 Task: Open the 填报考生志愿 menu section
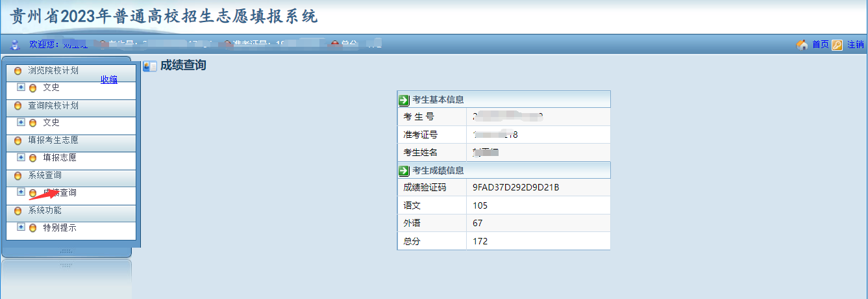(x=53, y=140)
